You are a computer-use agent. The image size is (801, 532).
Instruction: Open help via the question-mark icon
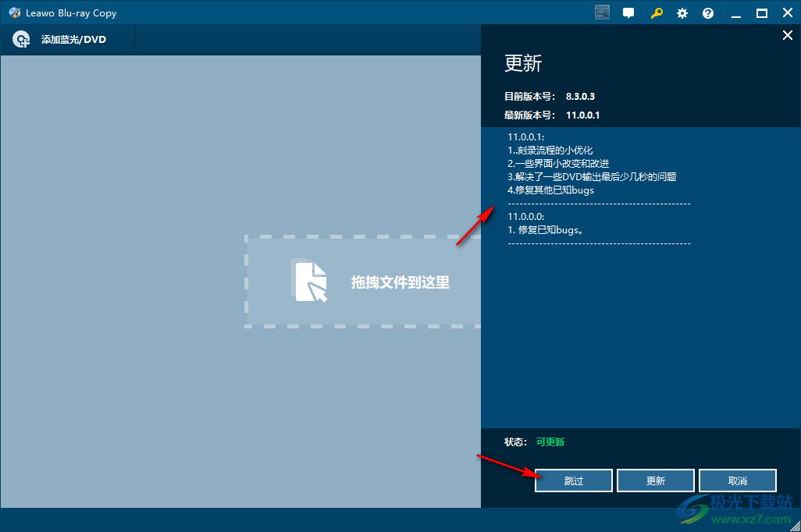708,13
